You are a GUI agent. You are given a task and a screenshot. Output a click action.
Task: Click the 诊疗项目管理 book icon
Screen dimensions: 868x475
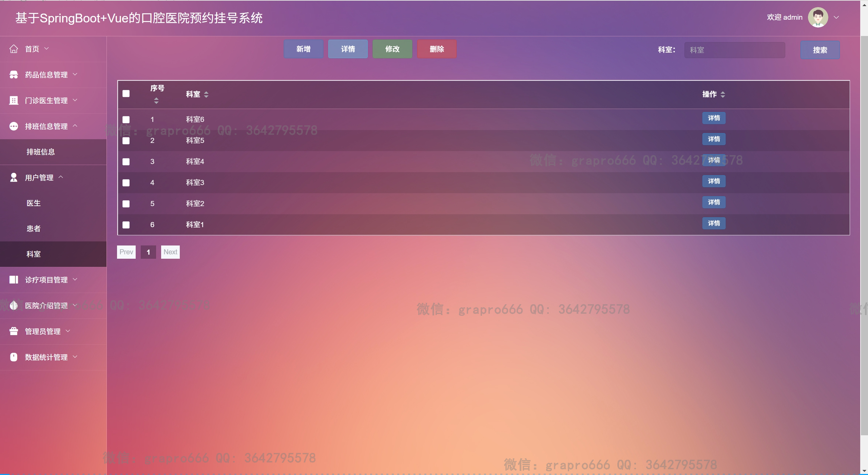pos(14,280)
